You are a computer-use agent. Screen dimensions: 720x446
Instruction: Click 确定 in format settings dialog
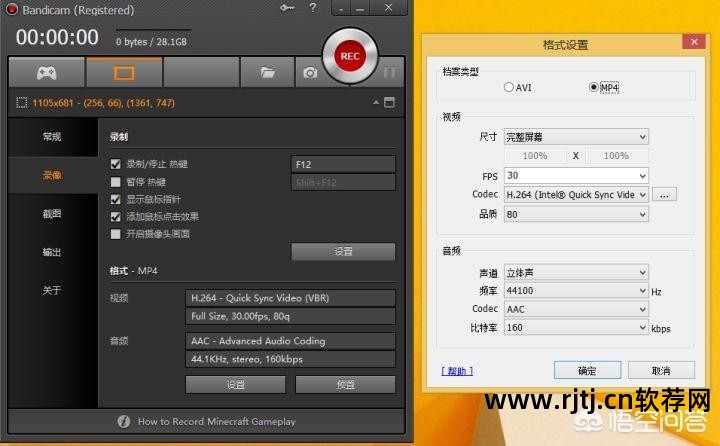(587, 370)
